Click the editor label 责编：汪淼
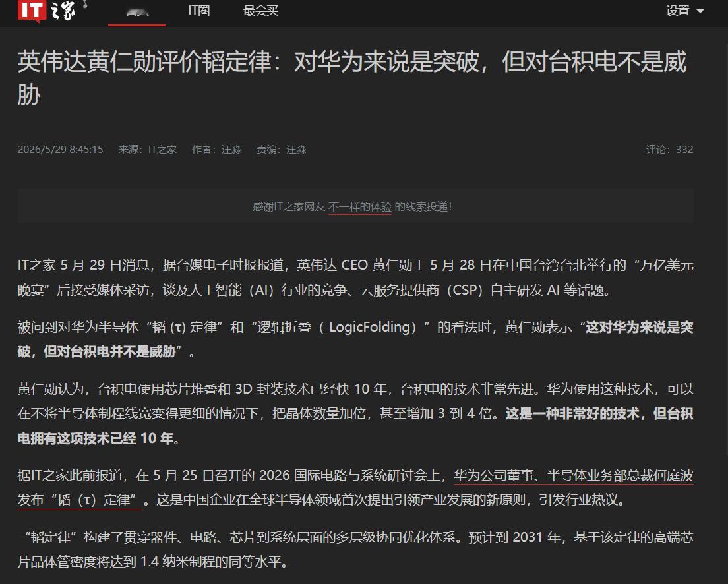Image resolution: width=728 pixels, height=584 pixels. coord(282,150)
